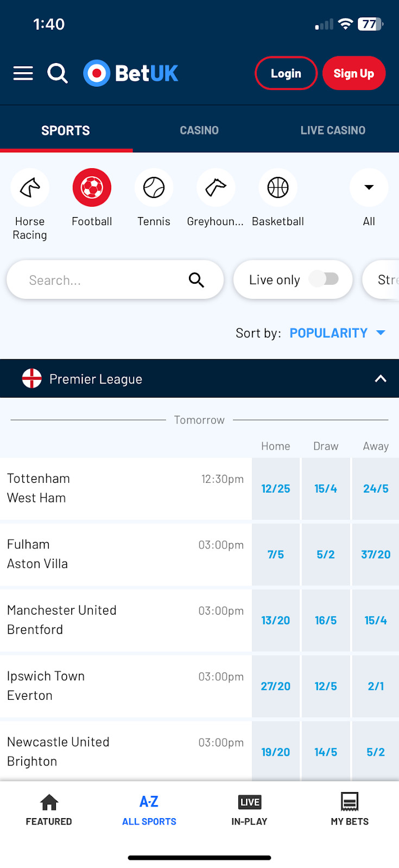Expand the All sports dropdown
The width and height of the screenshot is (399, 868).
pos(369,188)
